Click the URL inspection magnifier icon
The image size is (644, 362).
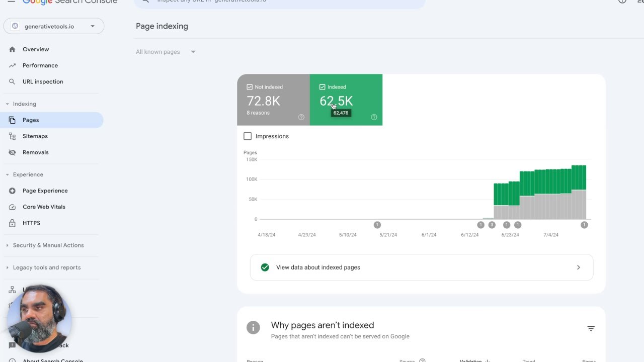coord(12,81)
